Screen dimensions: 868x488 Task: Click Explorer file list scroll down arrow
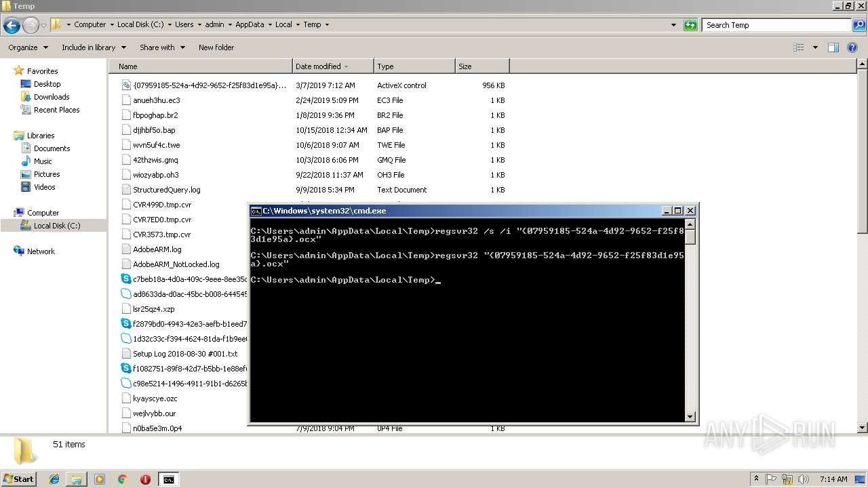(863, 428)
